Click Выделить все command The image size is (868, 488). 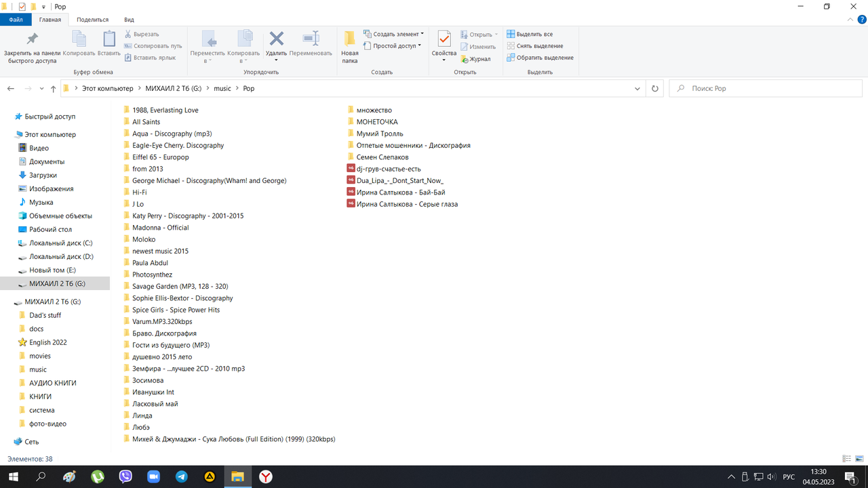click(x=530, y=34)
